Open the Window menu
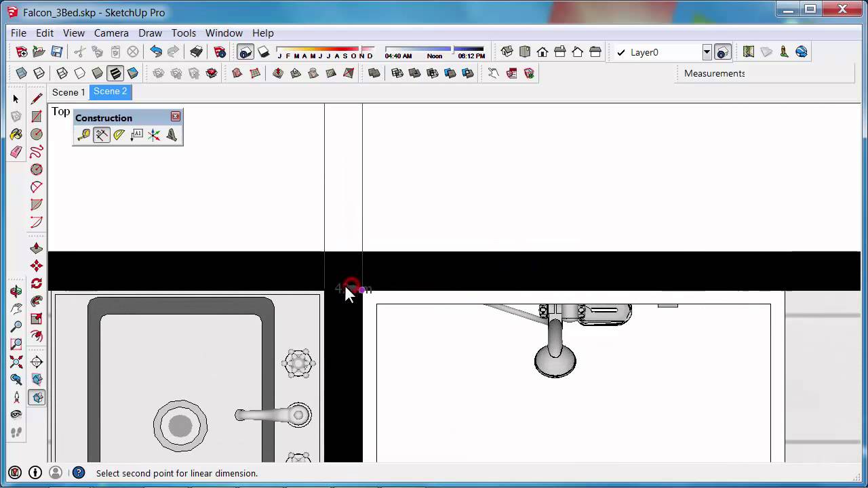Image resolution: width=868 pixels, height=488 pixels. 224,33
